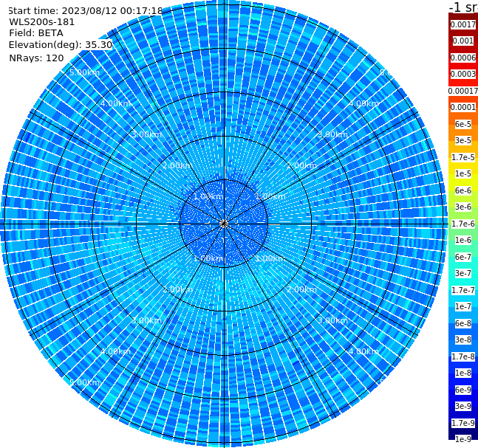Image resolution: width=478 pixels, height=448 pixels.
Task: Click the 6e-6 colorbar label
Action: tap(463, 190)
